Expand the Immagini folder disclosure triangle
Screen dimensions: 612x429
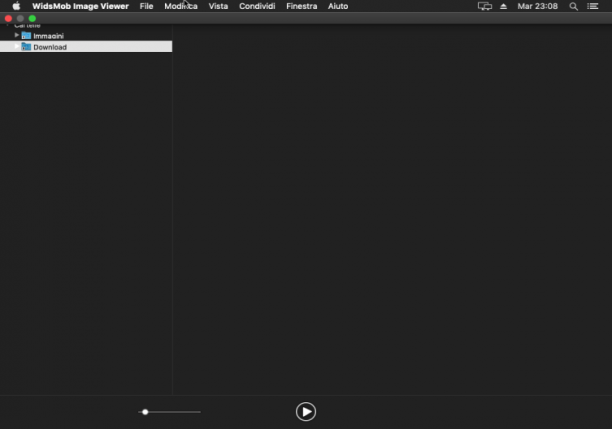(17, 35)
